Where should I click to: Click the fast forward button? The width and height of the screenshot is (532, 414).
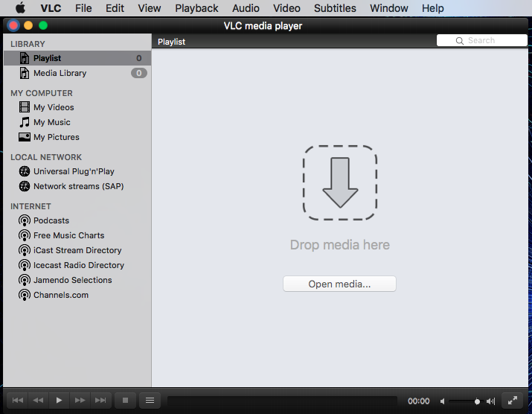(80, 401)
